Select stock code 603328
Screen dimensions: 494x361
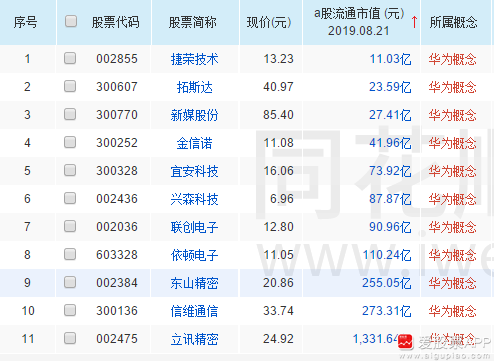click(x=117, y=255)
